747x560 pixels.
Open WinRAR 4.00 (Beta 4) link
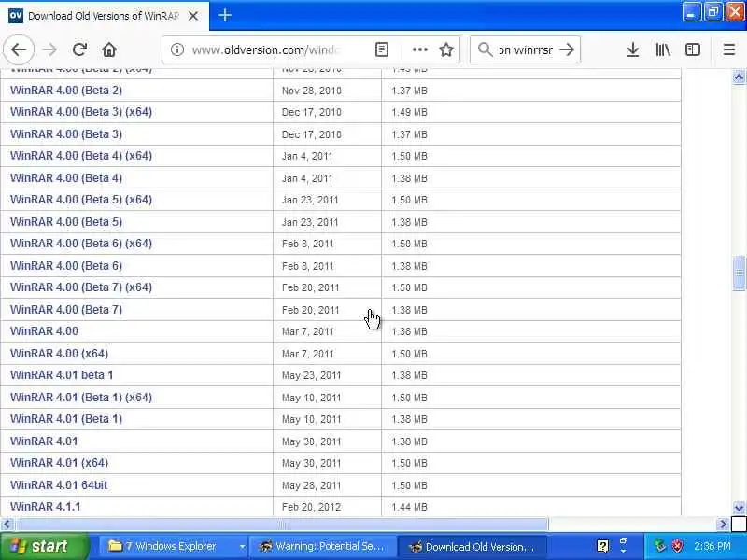(x=66, y=178)
